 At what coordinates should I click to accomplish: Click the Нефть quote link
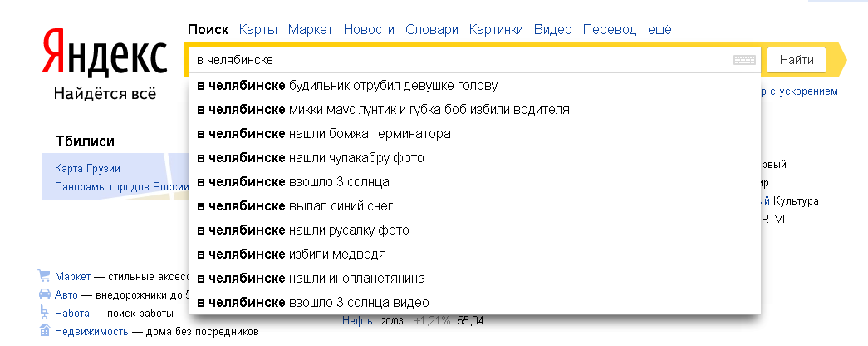(x=357, y=320)
